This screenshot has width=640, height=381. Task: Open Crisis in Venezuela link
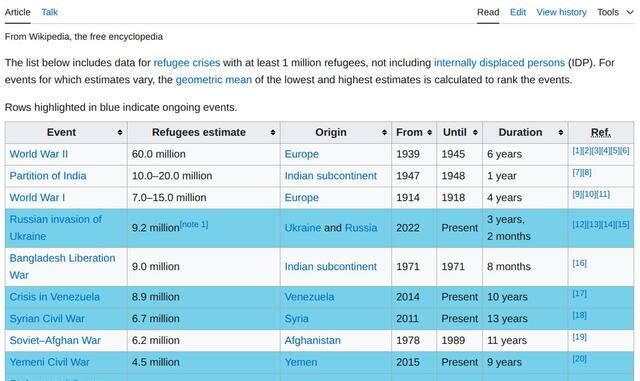[54, 297]
